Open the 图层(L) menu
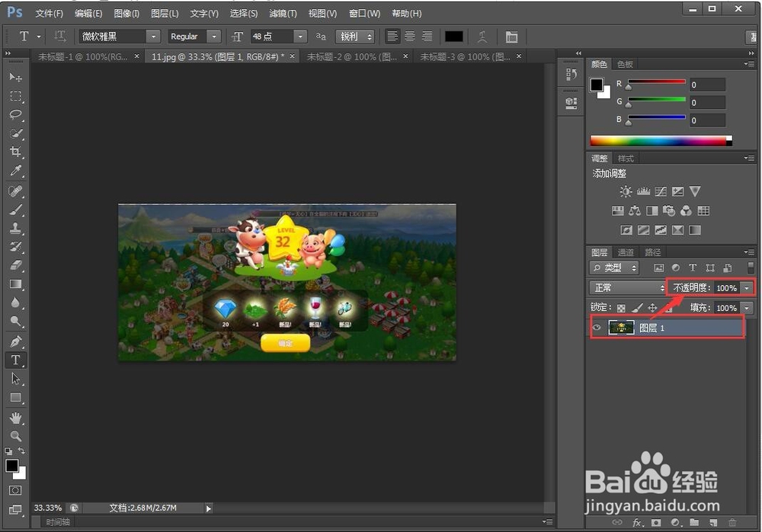This screenshot has width=762, height=532. (165, 13)
